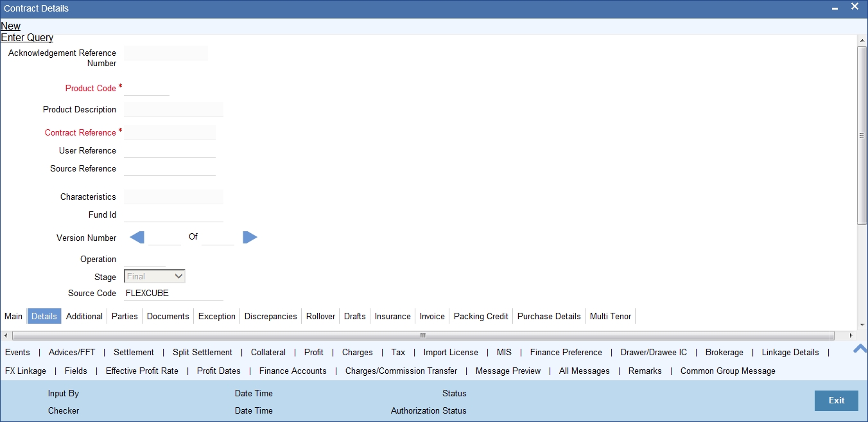Switch to the Invoice tab

pos(432,316)
